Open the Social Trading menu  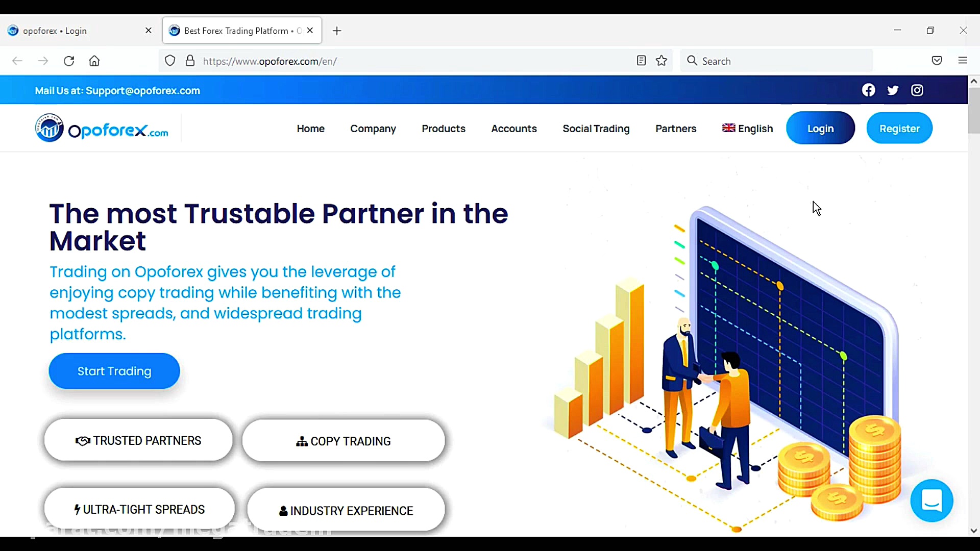pos(596,129)
